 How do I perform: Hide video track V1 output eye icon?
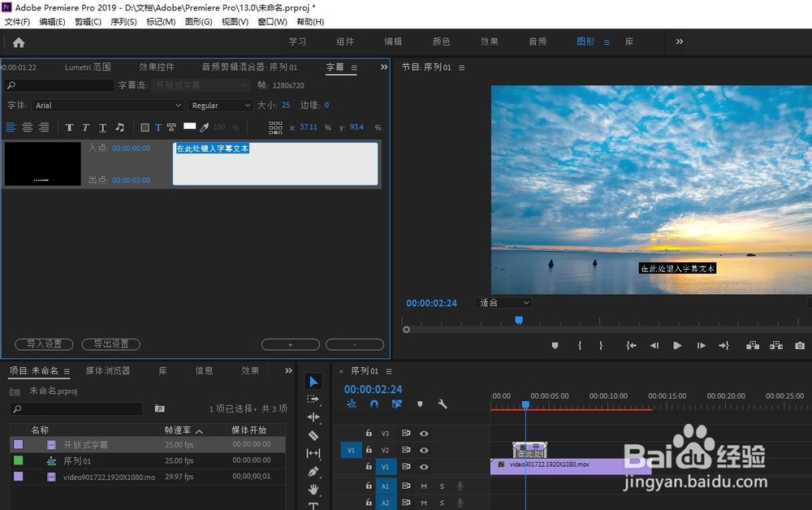(x=424, y=467)
